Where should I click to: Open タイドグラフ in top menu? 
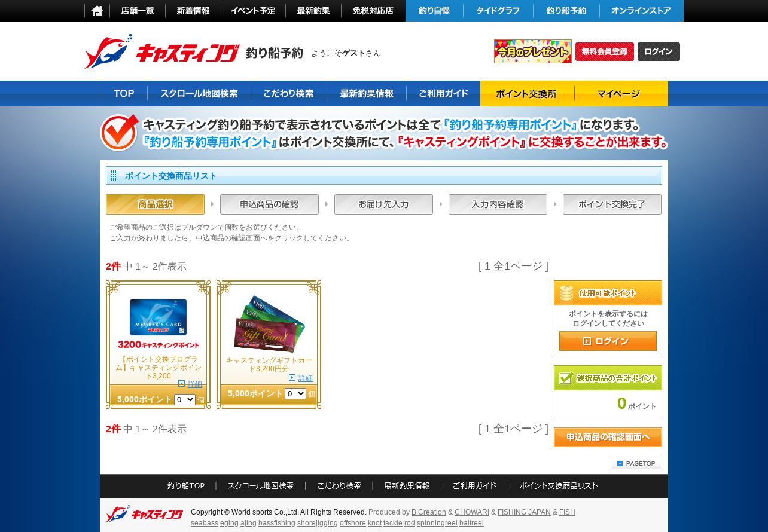[x=498, y=11]
